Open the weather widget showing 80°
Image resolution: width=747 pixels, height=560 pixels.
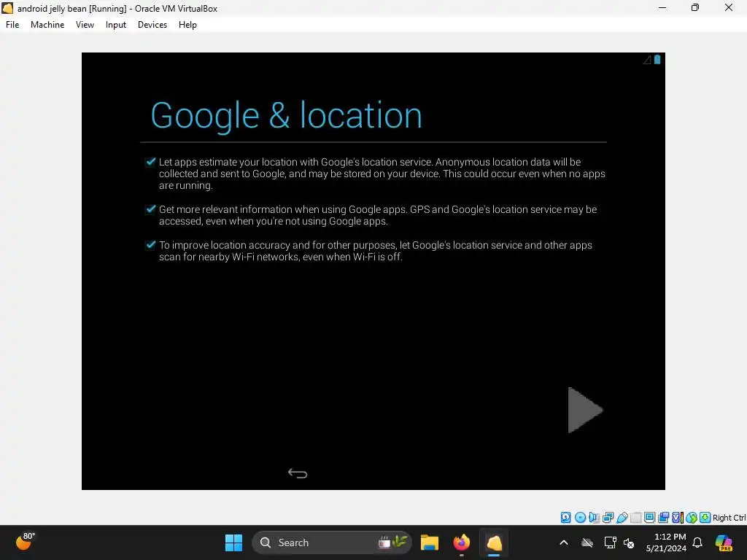pos(26,542)
